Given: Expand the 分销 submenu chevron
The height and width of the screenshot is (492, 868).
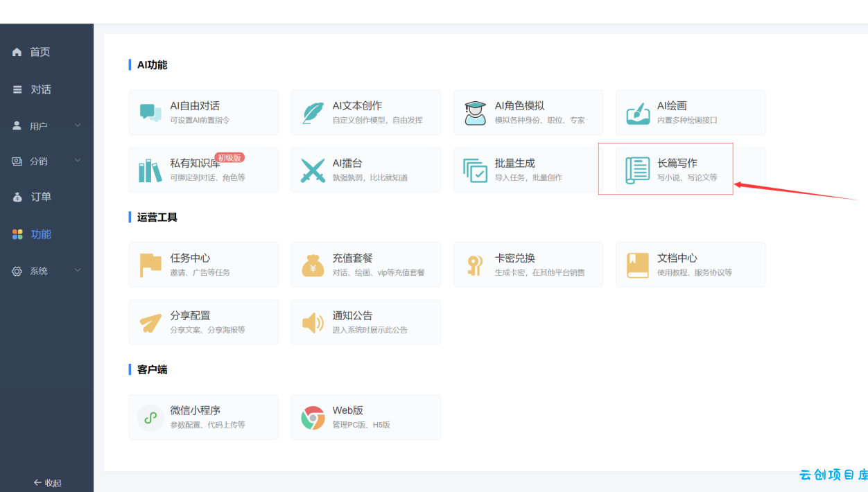Looking at the screenshot, I should tap(78, 160).
